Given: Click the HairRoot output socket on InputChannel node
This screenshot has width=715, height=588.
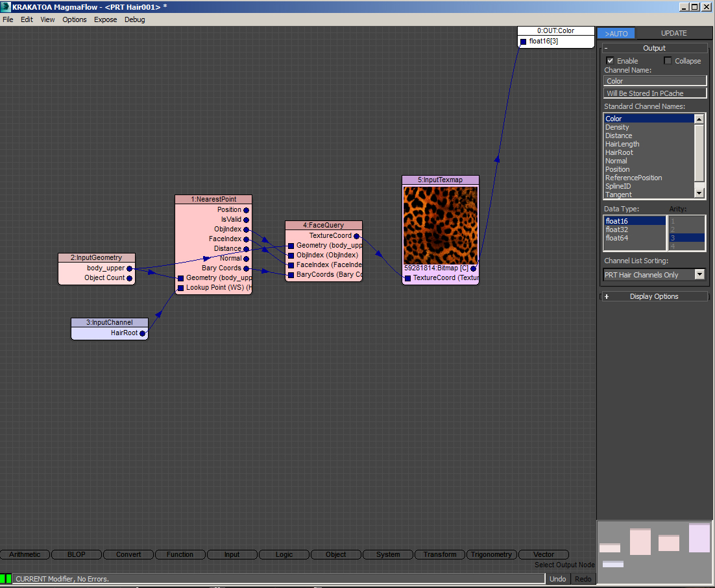Looking at the screenshot, I should [x=142, y=333].
